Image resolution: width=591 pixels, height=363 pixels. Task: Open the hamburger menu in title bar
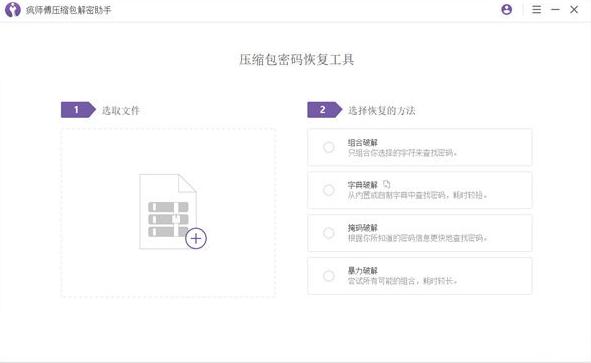click(x=536, y=9)
